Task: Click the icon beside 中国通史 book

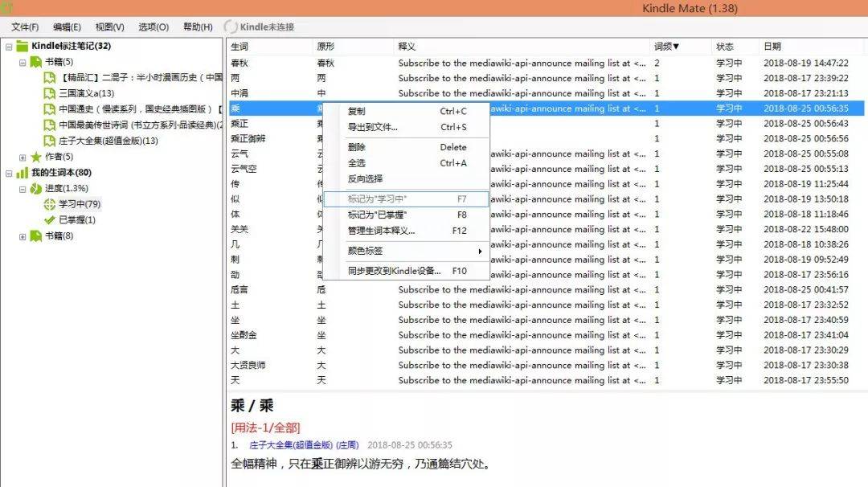Action: (x=50, y=109)
